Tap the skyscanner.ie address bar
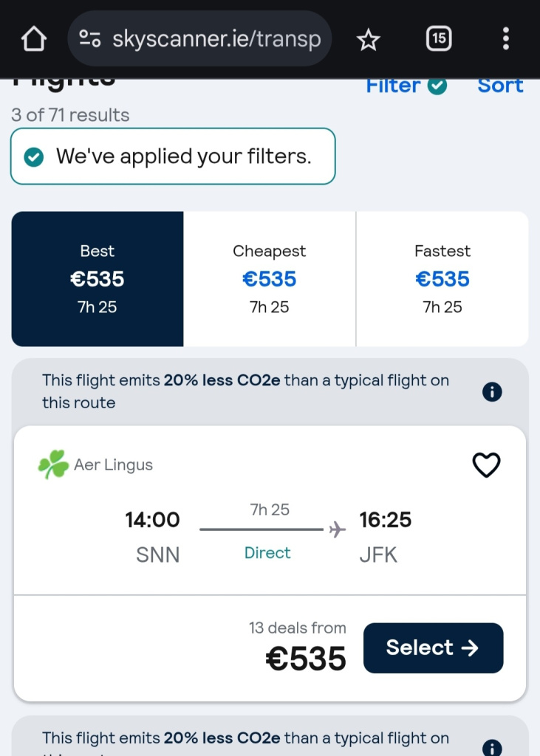The width and height of the screenshot is (540, 756). [216, 39]
